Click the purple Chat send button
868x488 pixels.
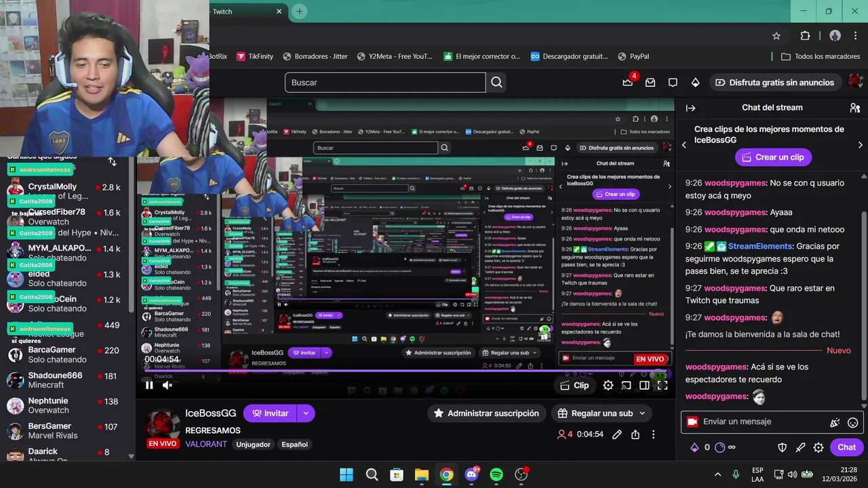point(846,447)
